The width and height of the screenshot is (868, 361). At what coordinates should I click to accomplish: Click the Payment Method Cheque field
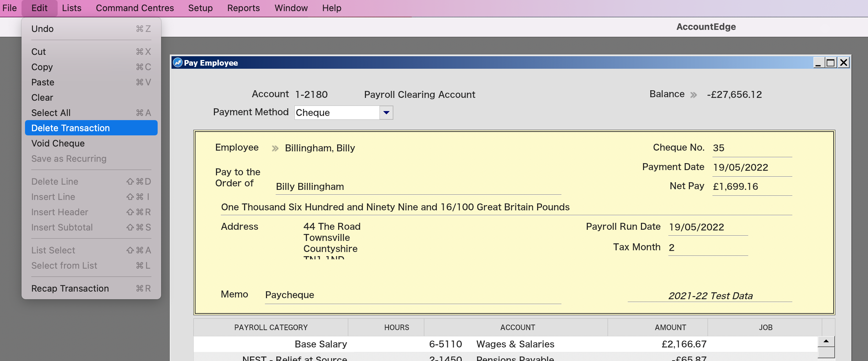pyautogui.click(x=337, y=112)
